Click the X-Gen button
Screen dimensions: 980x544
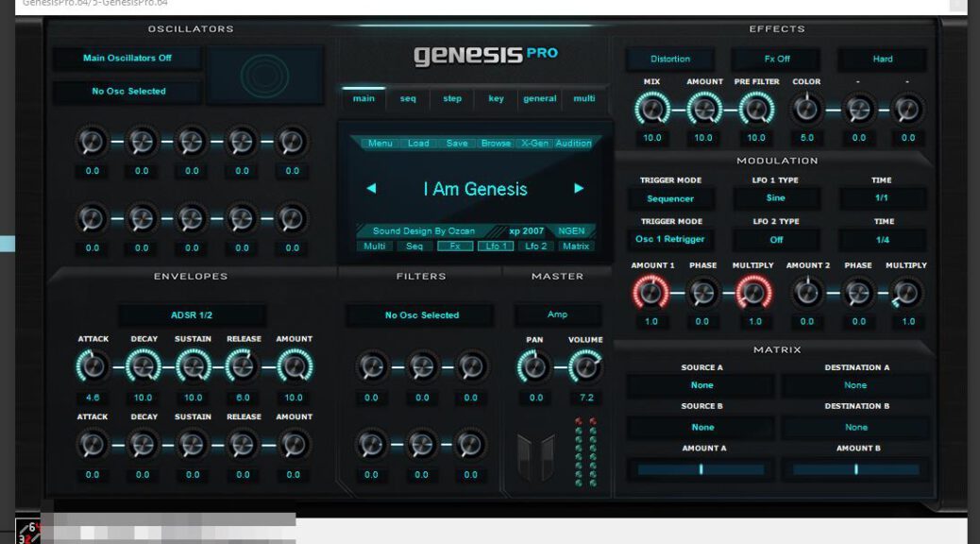(534, 144)
